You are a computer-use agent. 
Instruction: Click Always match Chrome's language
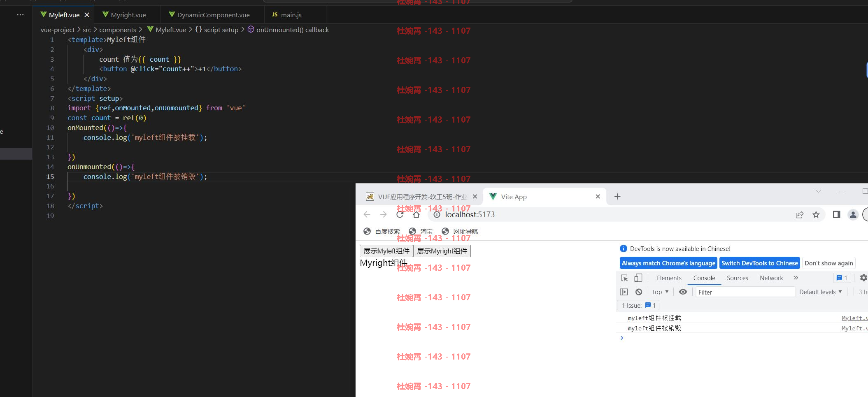click(x=668, y=263)
